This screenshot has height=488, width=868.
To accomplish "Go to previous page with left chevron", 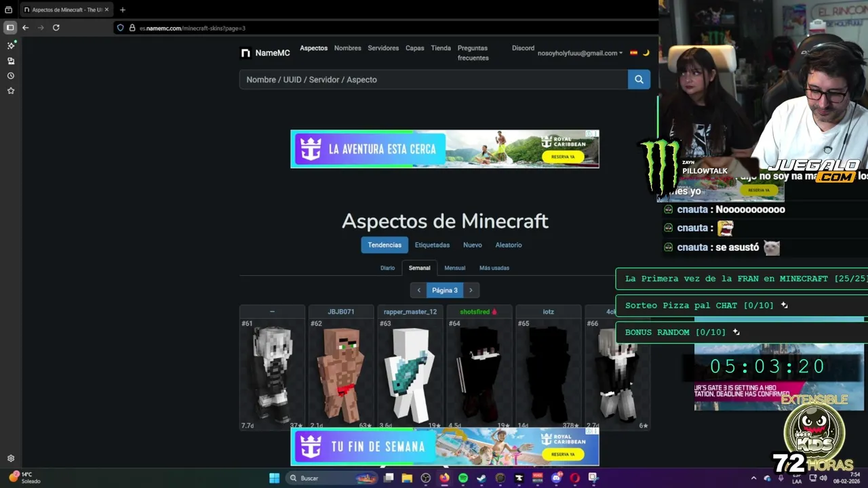I will tap(418, 290).
